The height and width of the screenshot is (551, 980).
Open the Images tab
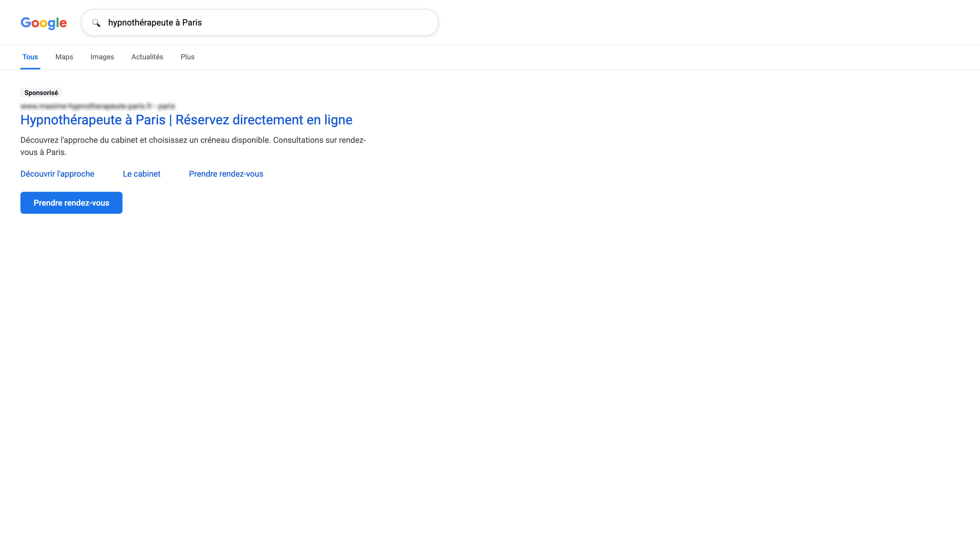(x=102, y=57)
